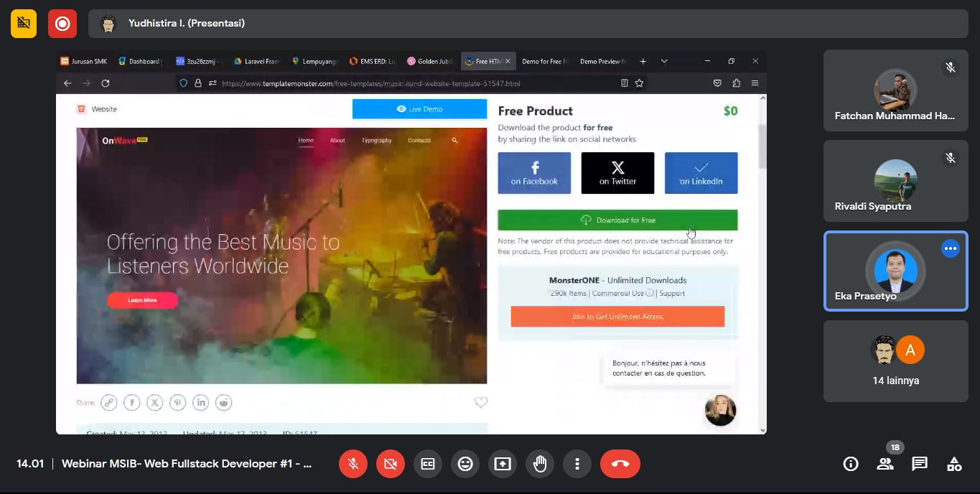Select Fatchan Muhammad participant tile
This screenshot has height=494, width=980.
895,90
